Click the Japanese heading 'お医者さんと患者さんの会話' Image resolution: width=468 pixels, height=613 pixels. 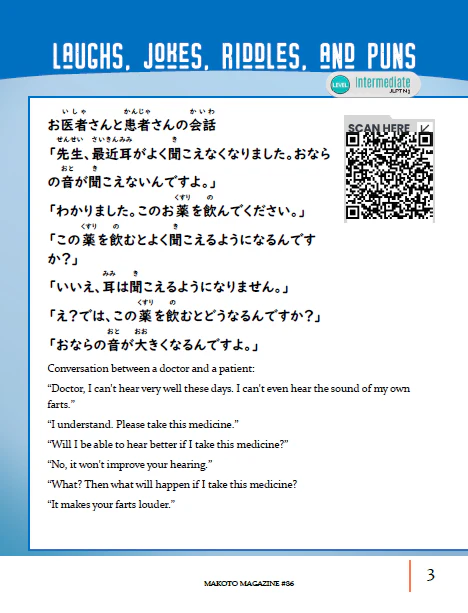click(132, 125)
